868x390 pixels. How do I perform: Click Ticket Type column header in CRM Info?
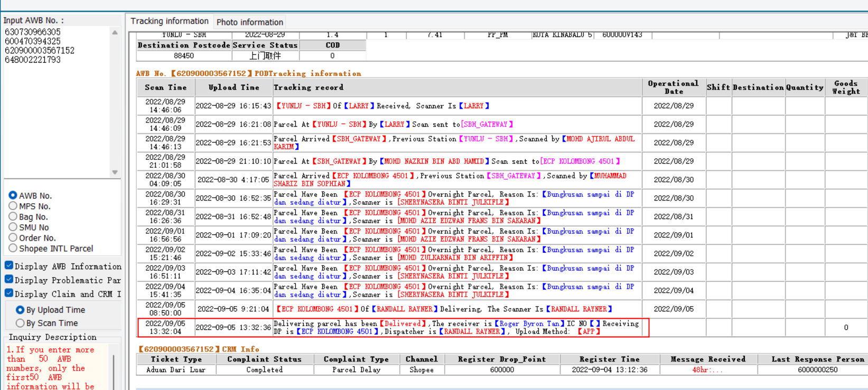[176, 359]
